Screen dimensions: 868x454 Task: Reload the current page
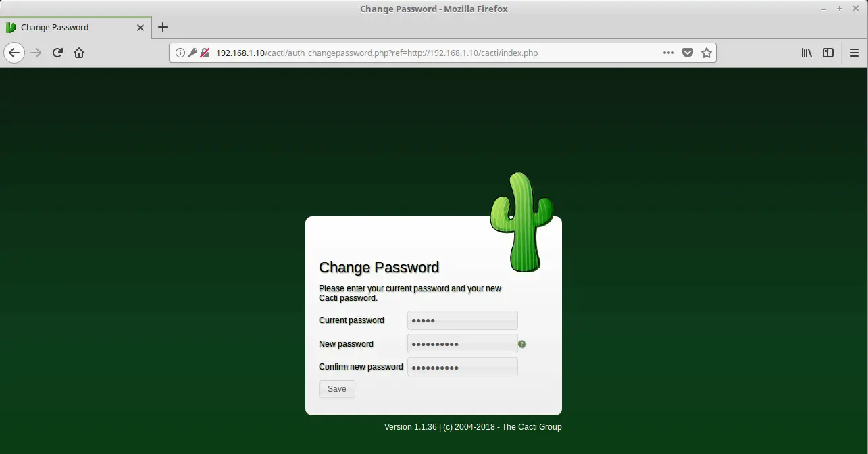coord(57,53)
